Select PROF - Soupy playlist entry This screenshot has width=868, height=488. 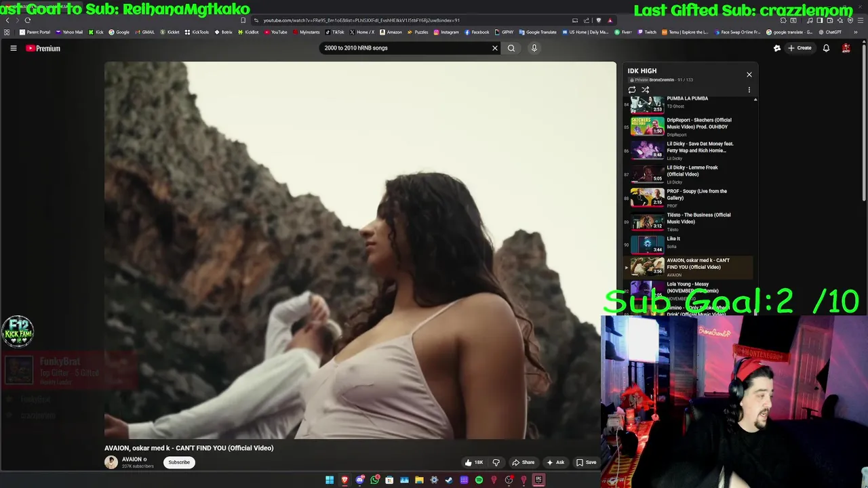point(688,198)
